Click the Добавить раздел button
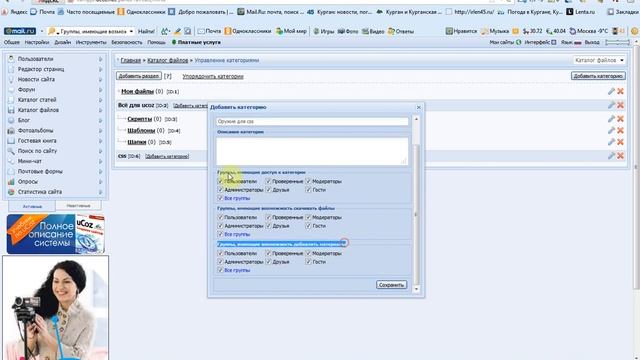Viewport: 640px width, 360px height. click(139, 76)
